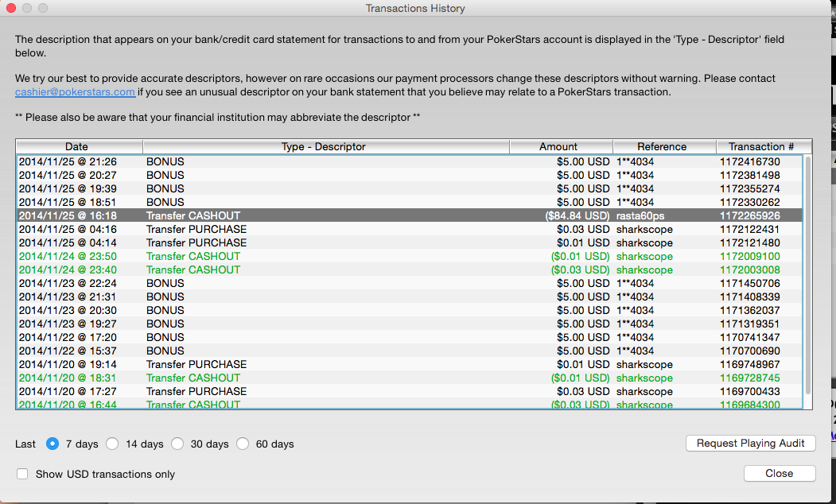The image size is (836, 504).
Task: Select the 2014/11/22 @ 15:37 BONUS row
Action: [410, 351]
